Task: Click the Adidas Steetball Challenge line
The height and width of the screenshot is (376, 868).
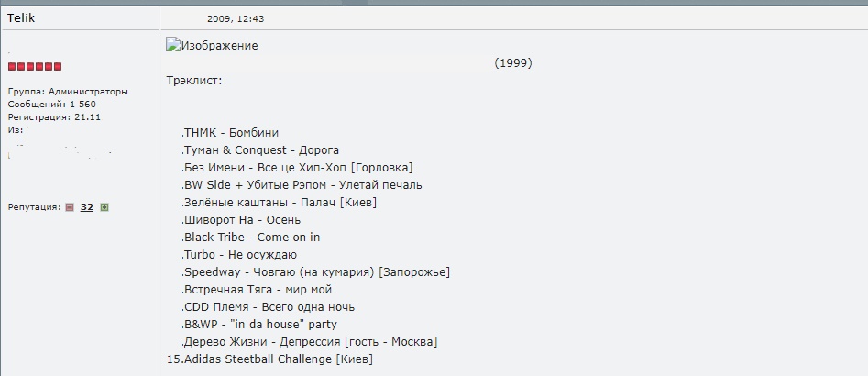Action: click(x=269, y=359)
